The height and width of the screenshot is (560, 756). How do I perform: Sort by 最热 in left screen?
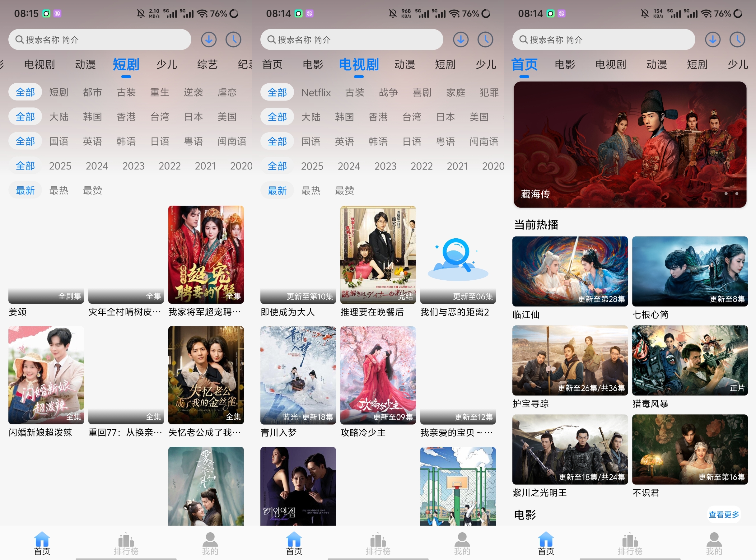pyautogui.click(x=59, y=190)
